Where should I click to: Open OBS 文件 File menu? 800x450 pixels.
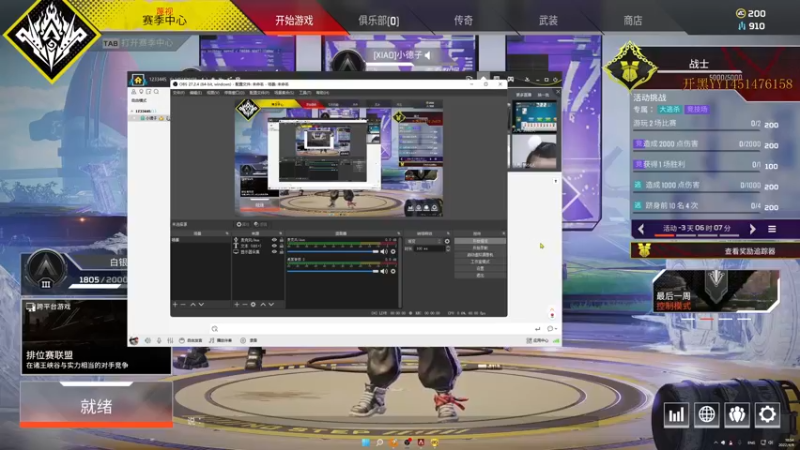[179, 93]
